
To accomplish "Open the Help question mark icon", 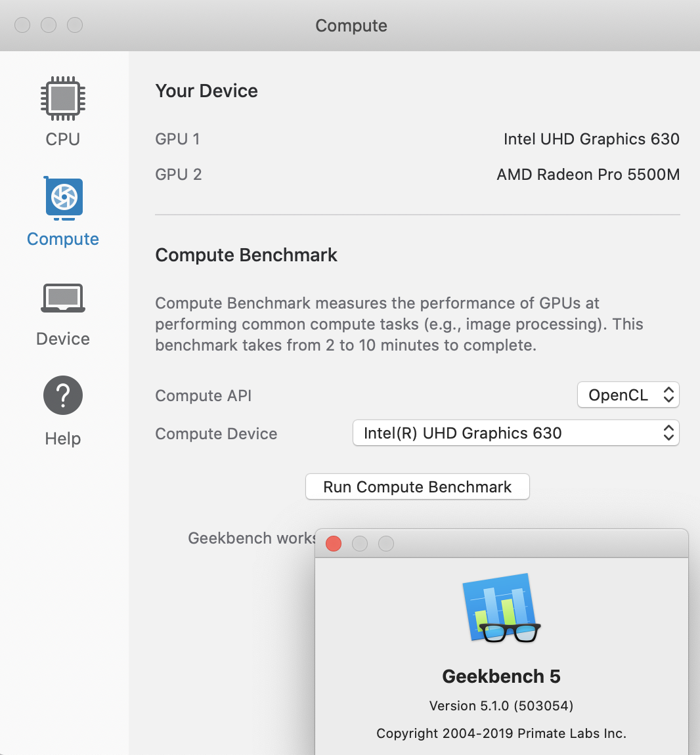I will click(62, 395).
